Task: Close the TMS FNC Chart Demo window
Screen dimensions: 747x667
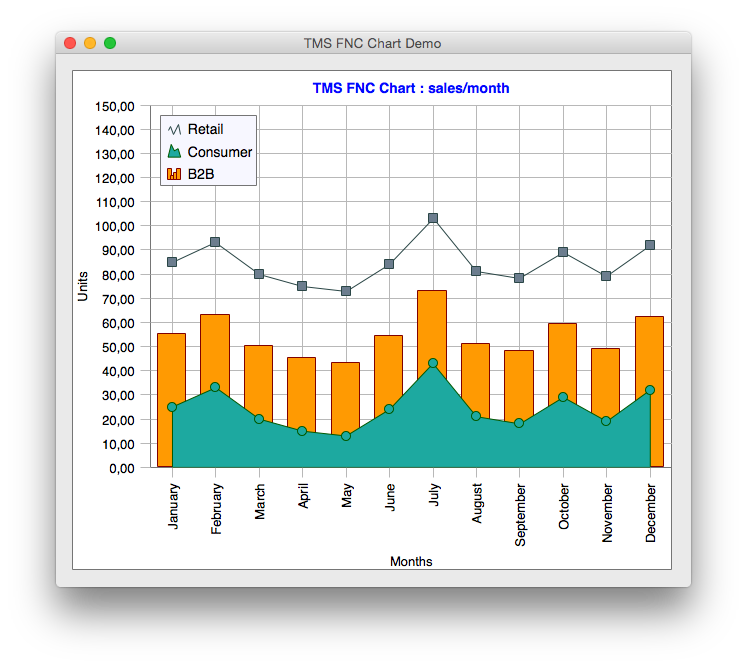Action: point(70,43)
